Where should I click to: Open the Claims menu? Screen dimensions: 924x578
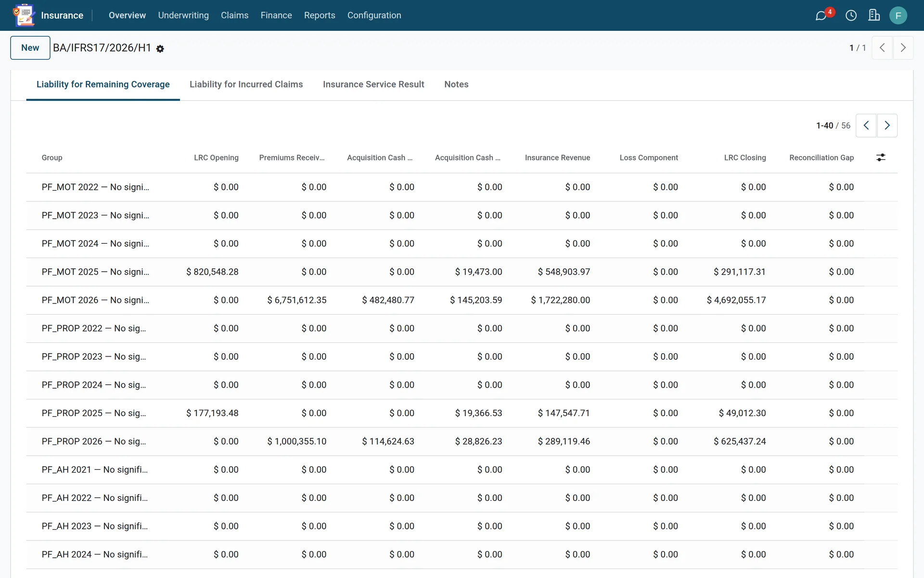pos(234,15)
